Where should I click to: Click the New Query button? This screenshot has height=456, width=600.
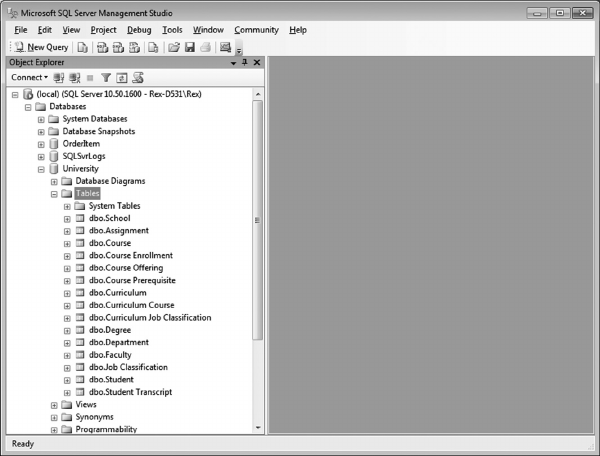(x=41, y=47)
